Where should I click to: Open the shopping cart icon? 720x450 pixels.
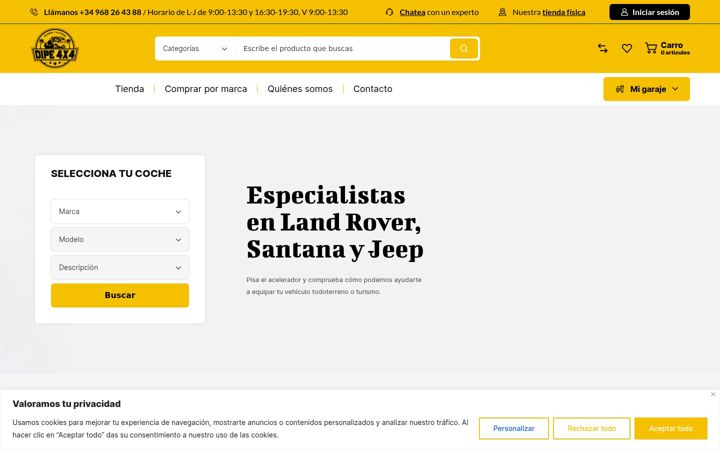pos(651,48)
